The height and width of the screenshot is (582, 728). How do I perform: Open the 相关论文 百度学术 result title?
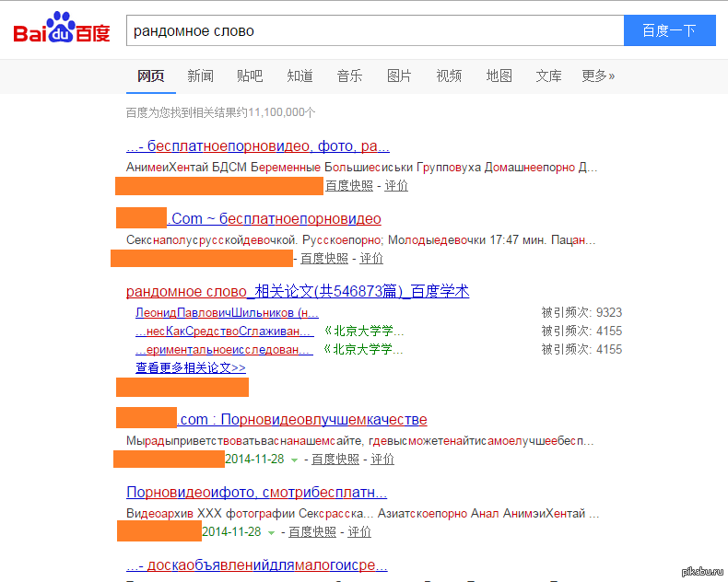pos(298,292)
